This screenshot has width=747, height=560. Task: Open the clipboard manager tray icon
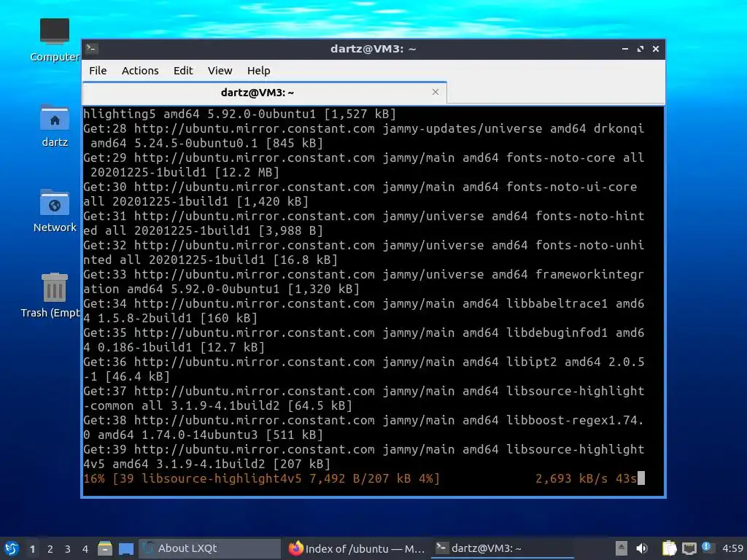pos(669,548)
